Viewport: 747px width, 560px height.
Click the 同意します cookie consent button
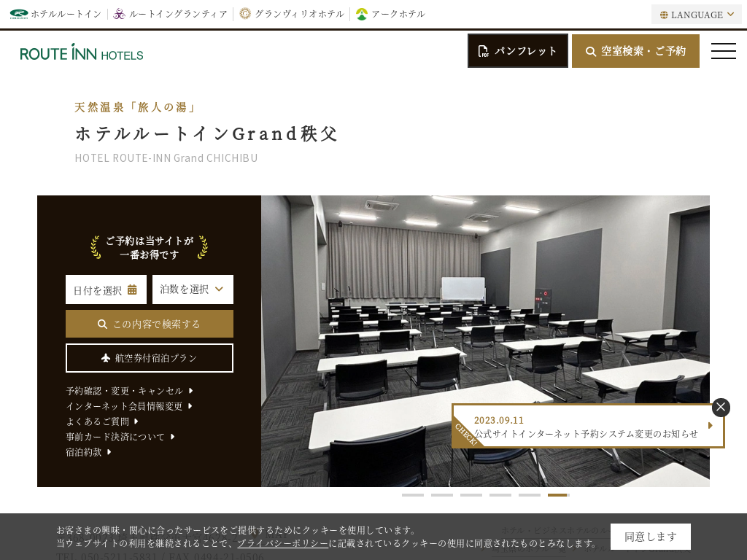[650, 537]
